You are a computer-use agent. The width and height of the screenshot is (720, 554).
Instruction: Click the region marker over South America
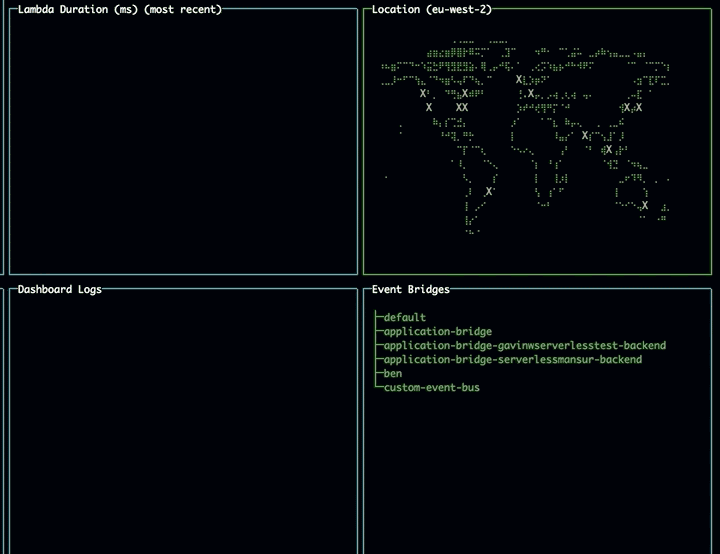point(489,191)
